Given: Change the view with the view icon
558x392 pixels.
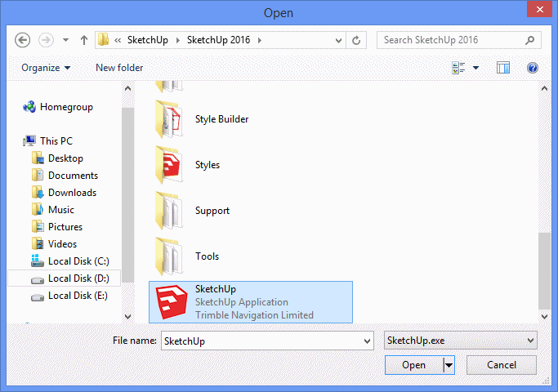Looking at the screenshot, I should coord(458,68).
